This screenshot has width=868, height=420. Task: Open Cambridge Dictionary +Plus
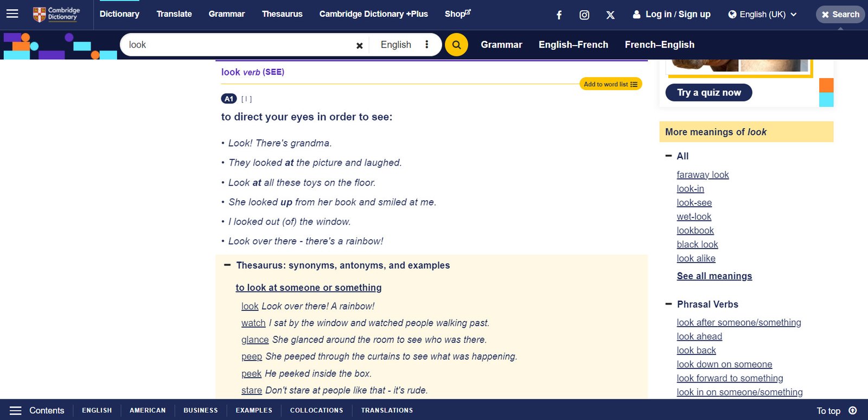[x=373, y=14]
